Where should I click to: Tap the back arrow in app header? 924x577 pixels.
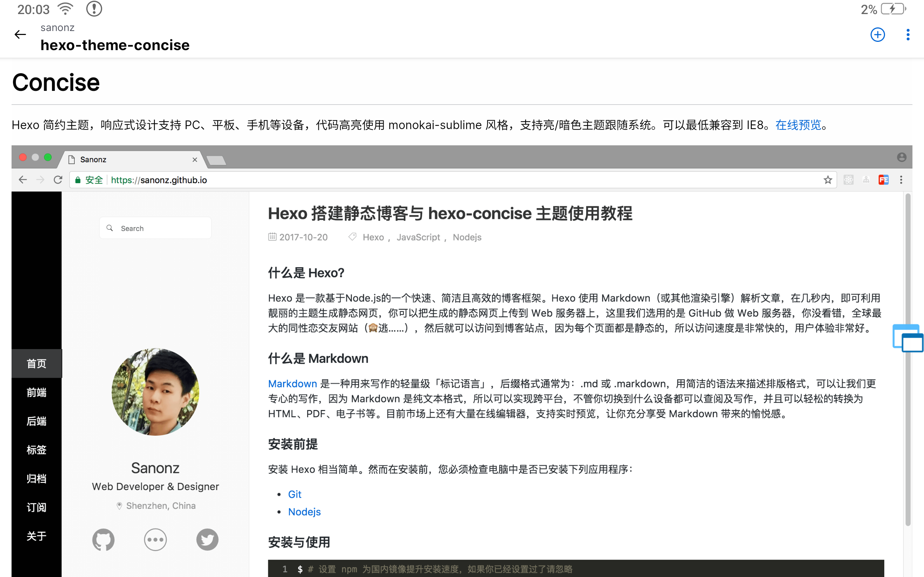[20, 35]
